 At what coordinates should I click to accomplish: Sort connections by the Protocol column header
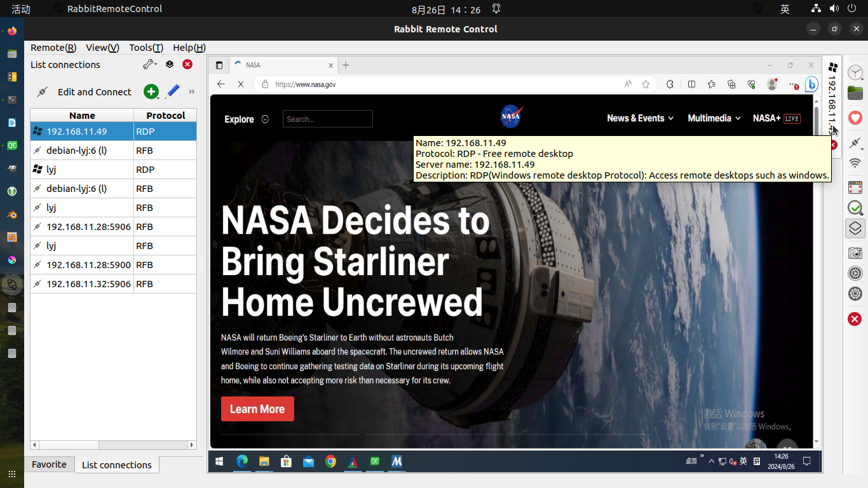(165, 115)
